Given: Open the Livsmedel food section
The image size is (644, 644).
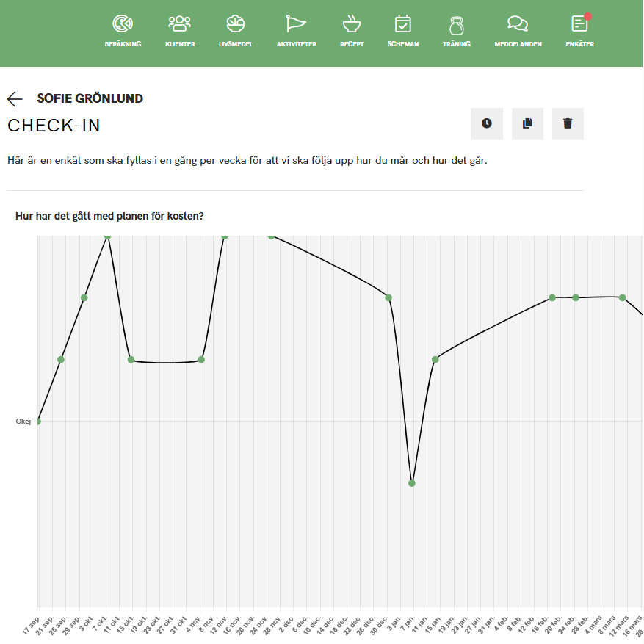Looking at the screenshot, I should [236, 31].
